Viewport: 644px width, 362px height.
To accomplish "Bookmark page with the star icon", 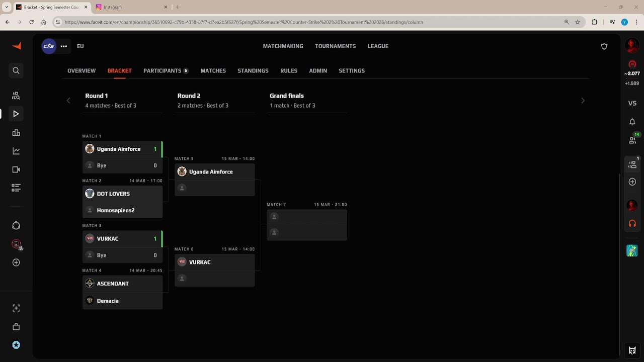I will pyautogui.click(x=578, y=22).
